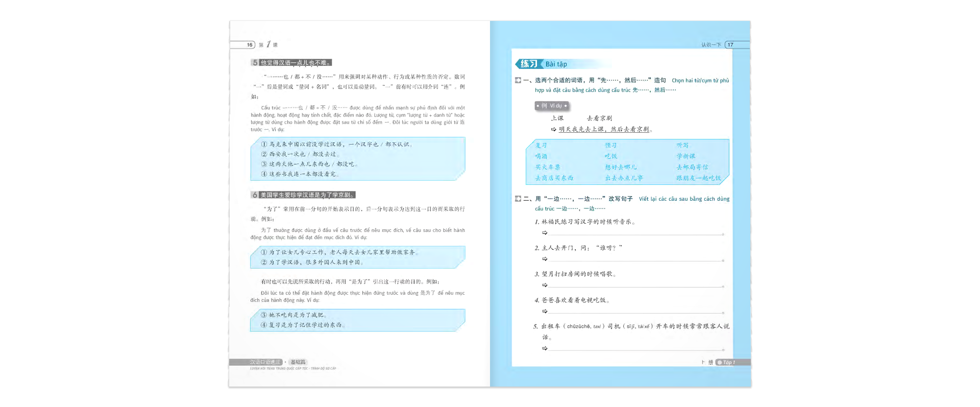The image size is (980, 407).
Task: Click the page number 16 tab
Action: coord(249,45)
